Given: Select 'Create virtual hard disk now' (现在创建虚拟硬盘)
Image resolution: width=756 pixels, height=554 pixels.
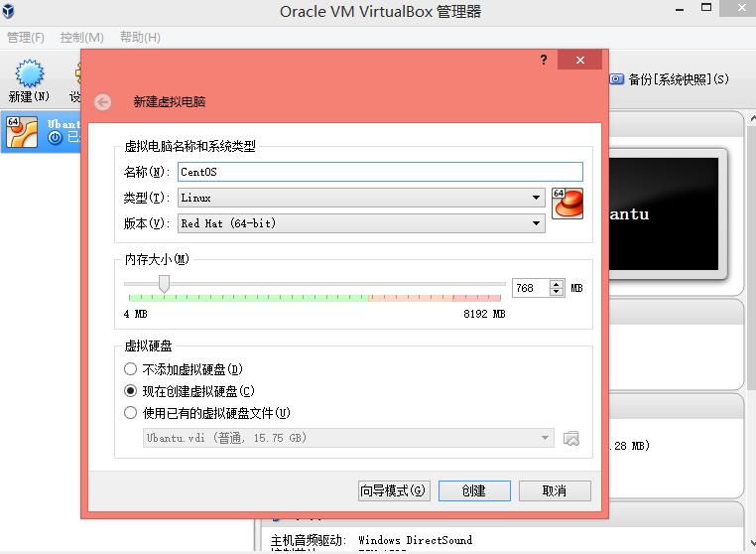Looking at the screenshot, I should pyautogui.click(x=130, y=391).
